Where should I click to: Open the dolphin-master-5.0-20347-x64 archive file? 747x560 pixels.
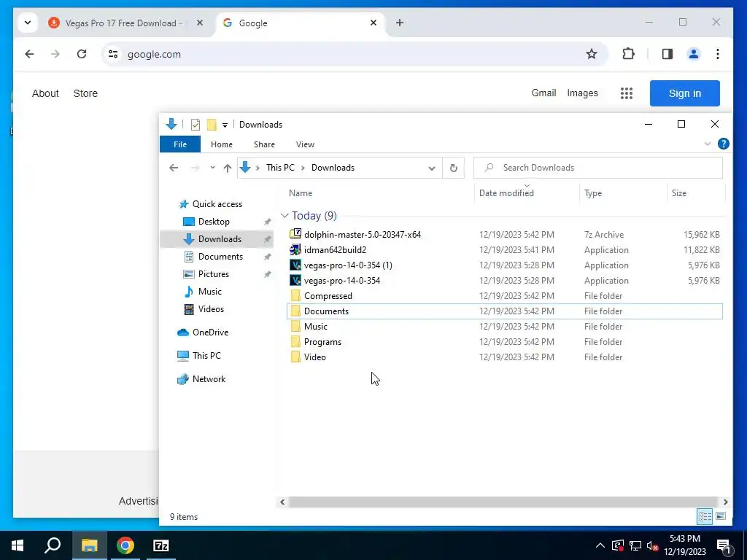pyautogui.click(x=363, y=234)
